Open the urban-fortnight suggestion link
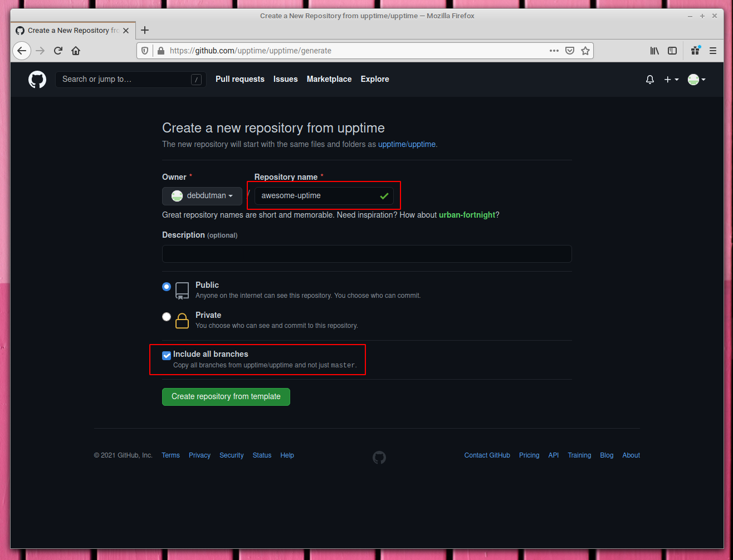Screen dimensions: 733x560 tap(467, 215)
